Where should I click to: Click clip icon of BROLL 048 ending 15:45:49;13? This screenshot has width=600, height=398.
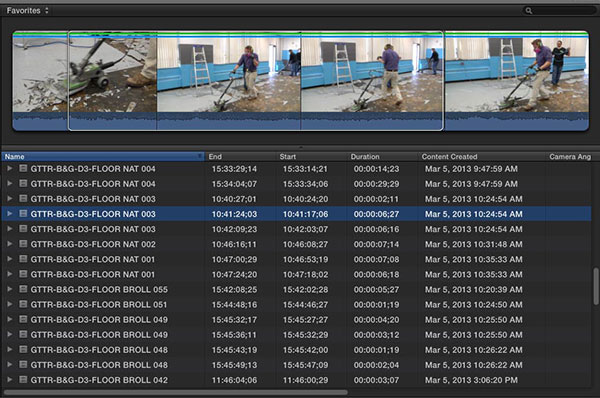tap(23, 365)
